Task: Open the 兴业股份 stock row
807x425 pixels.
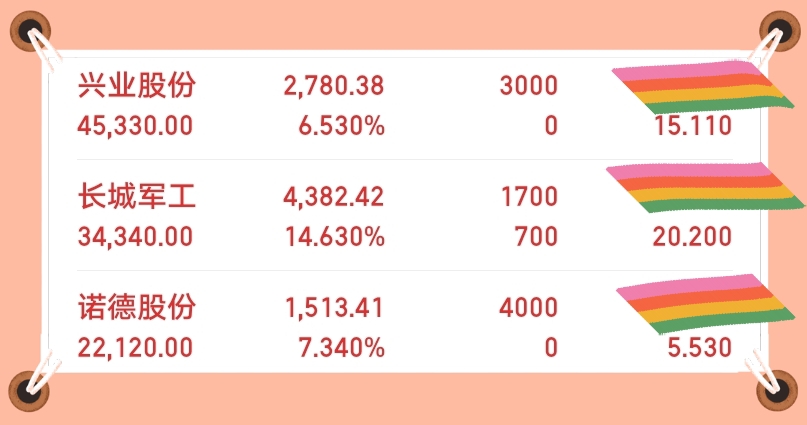Action: click(x=405, y=105)
